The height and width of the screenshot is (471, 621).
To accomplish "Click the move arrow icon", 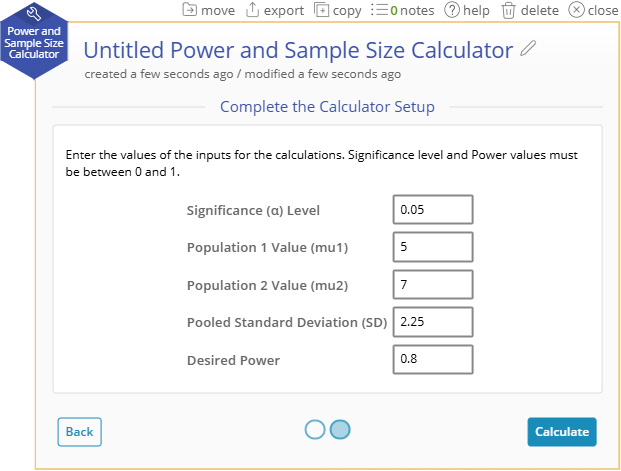I will tap(189, 10).
